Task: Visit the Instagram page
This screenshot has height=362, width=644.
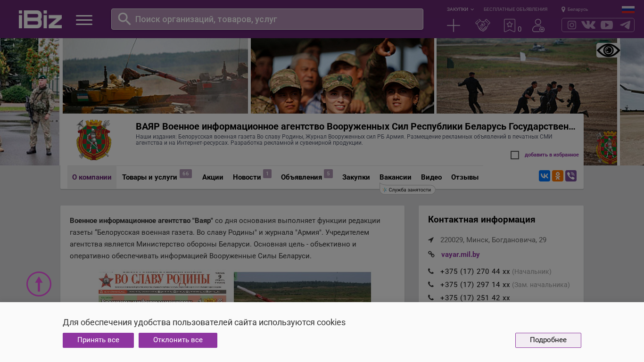Action: [572, 25]
